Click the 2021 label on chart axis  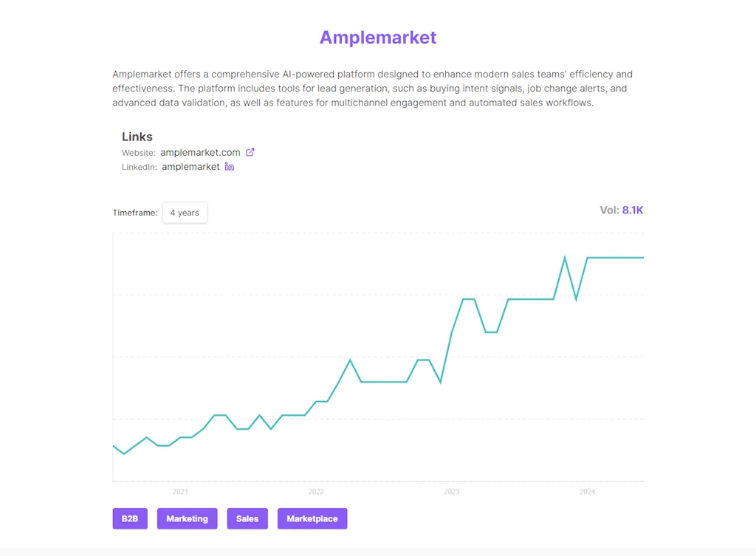click(180, 492)
